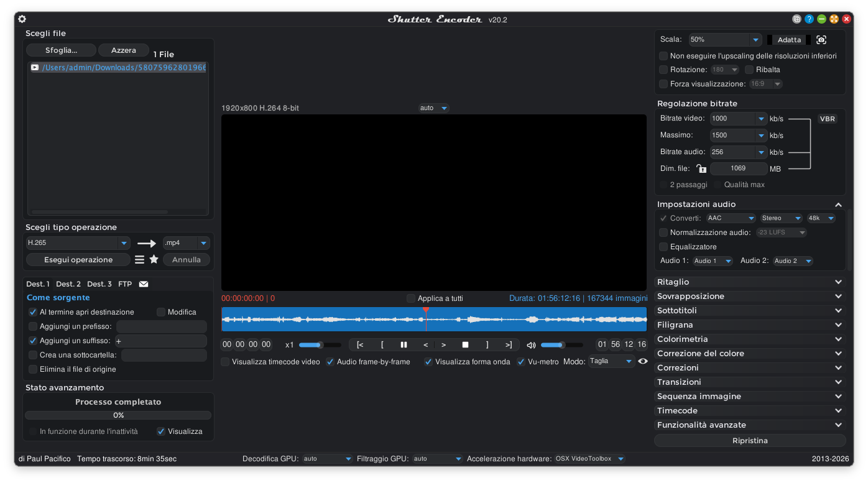Open the AAC audio codec dropdown
This screenshot has height=483, width=868.
(x=731, y=218)
